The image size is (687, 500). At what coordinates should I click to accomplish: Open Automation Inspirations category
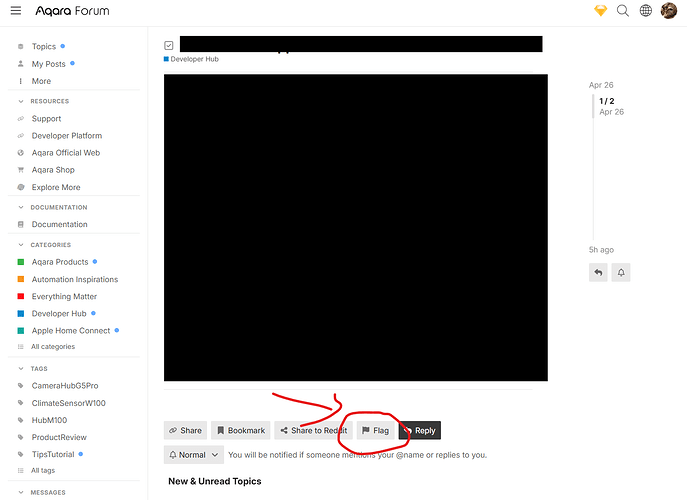[75, 280]
